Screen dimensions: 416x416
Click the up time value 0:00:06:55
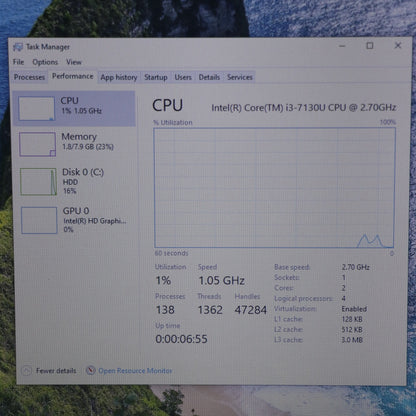pos(181,339)
